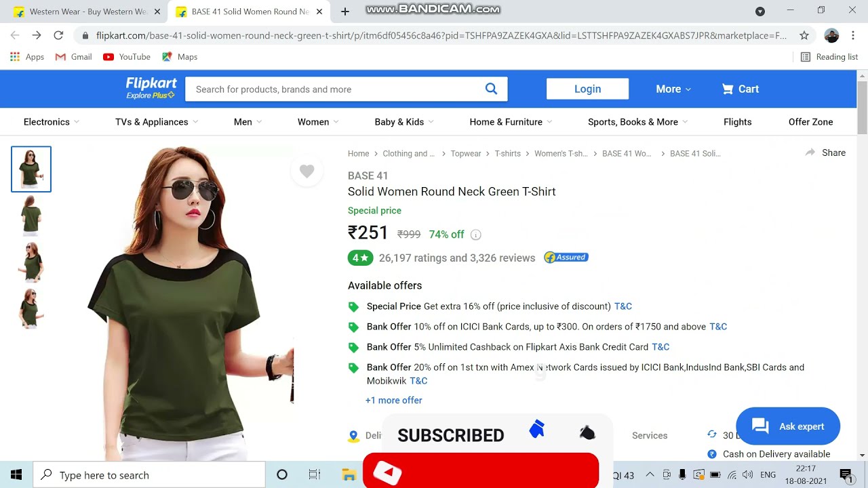Image resolution: width=868 pixels, height=488 pixels.
Task: Reload the browser page
Action: [x=58, y=35]
